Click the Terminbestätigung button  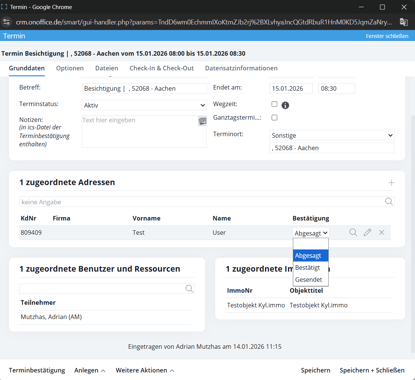[x=37, y=370]
